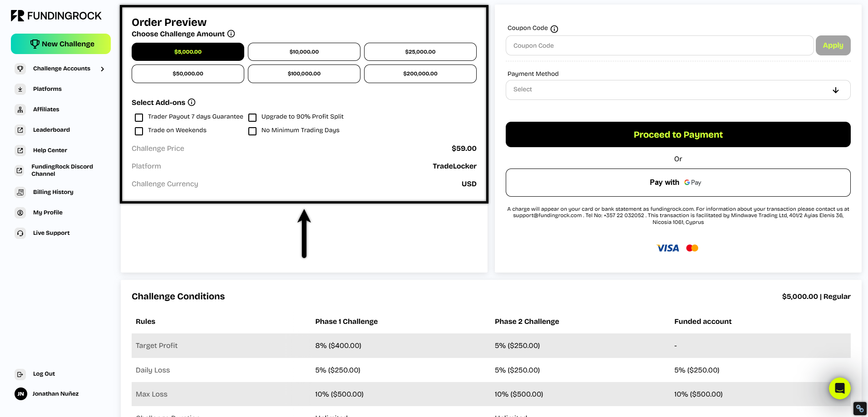Click the Pay with GPay button
This screenshot has height=417, width=868.
click(x=678, y=183)
